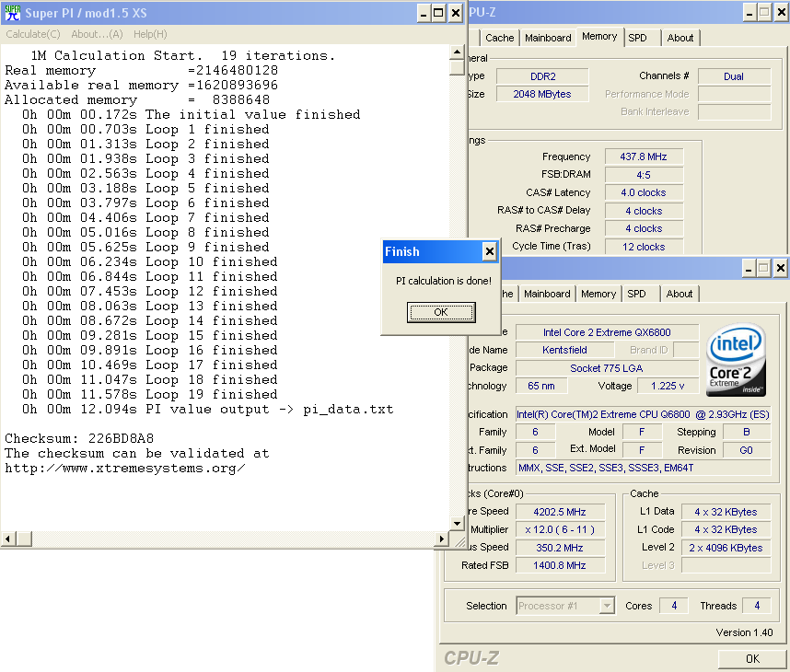Click the 4:5 FSB:DRAM value

(644, 175)
